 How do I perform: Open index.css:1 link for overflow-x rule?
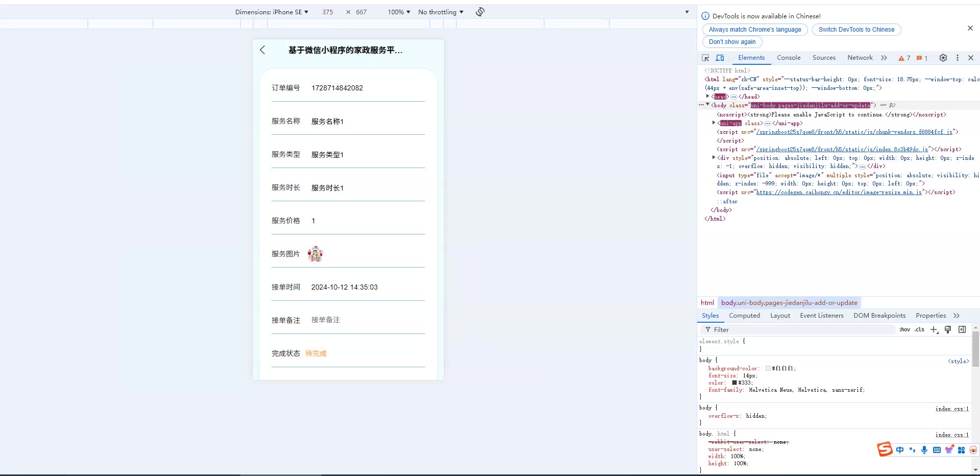coord(952,409)
